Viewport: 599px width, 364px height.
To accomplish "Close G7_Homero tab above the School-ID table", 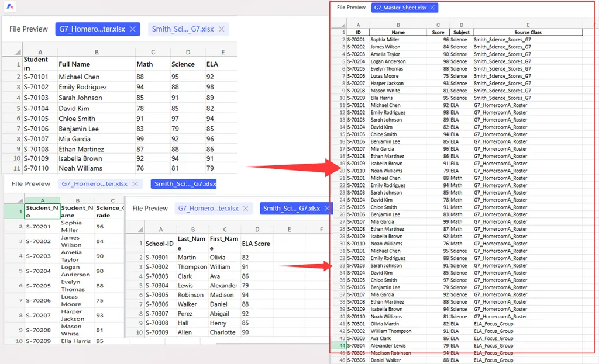I will pyautogui.click(x=245, y=209).
